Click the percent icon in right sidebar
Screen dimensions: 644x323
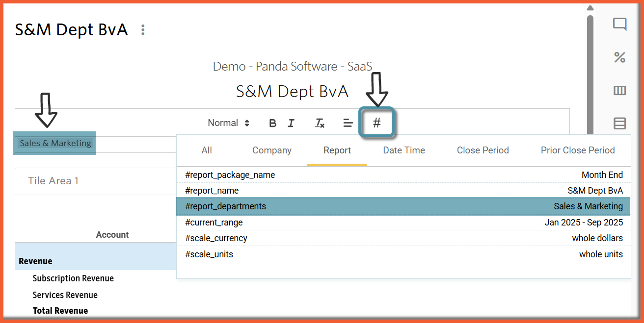[x=620, y=57]
